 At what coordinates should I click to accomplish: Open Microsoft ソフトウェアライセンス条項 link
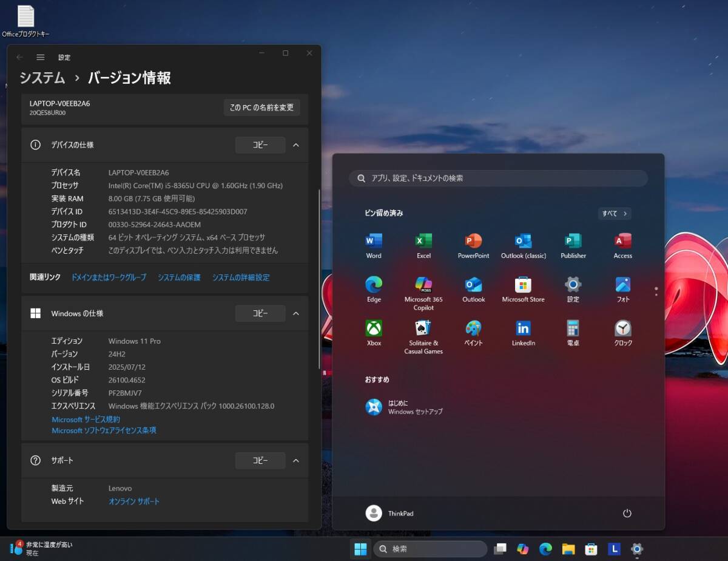click(104, 430)
